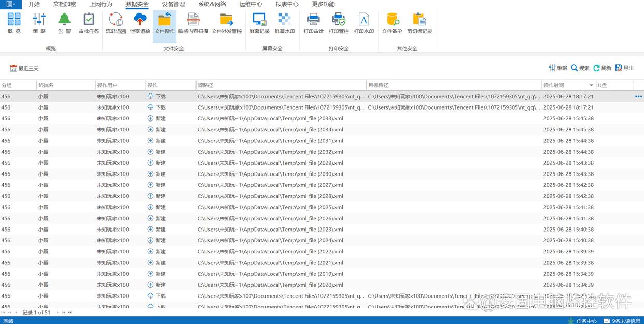The width and height of the screenshot is (644, 324).
Task: Click the three-dot more button on first row
Action: point(638,96)
